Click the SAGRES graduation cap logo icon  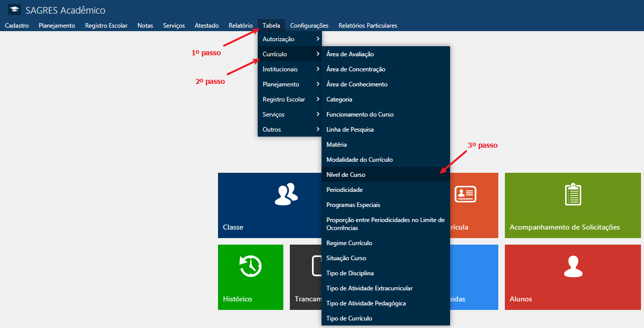(15, 10)
